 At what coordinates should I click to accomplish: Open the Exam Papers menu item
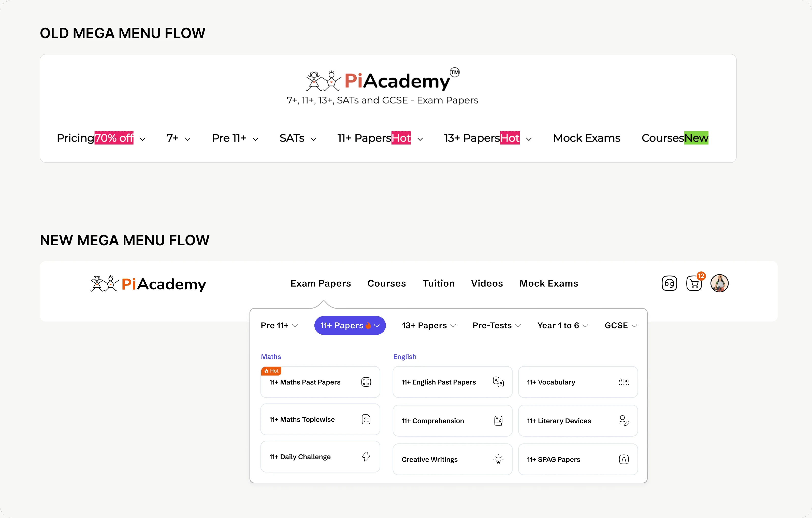pos(321,283)
